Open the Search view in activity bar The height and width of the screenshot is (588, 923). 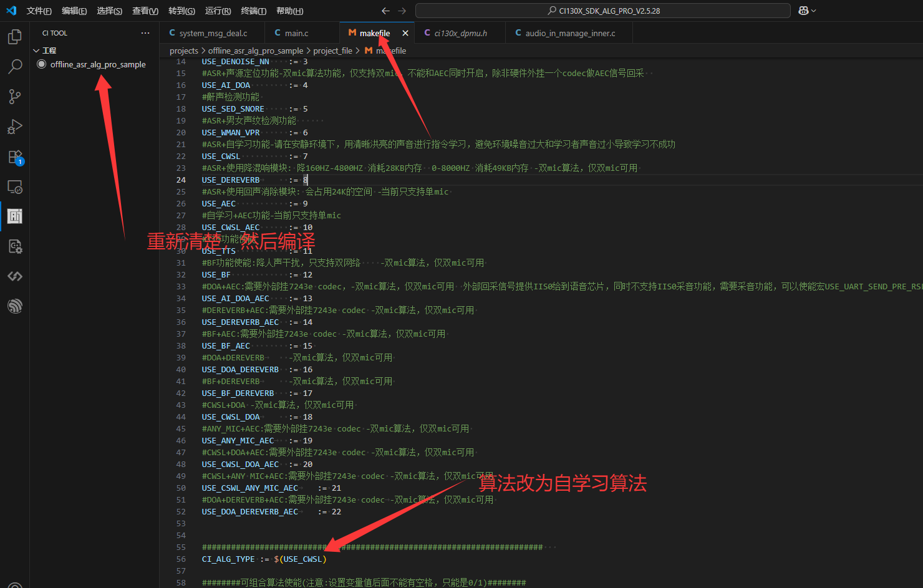pos(15,67)
